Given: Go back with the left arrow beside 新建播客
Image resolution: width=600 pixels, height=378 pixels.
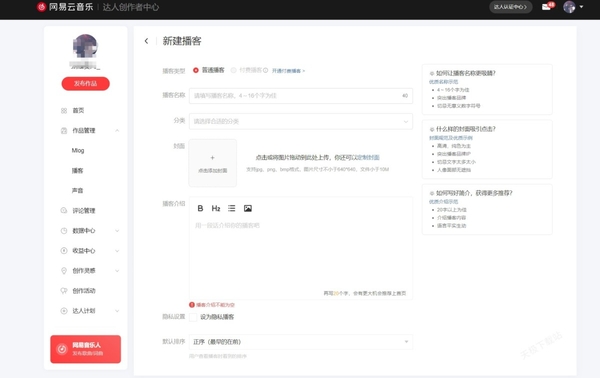Looking at the screenshot, I should point(146,41).
